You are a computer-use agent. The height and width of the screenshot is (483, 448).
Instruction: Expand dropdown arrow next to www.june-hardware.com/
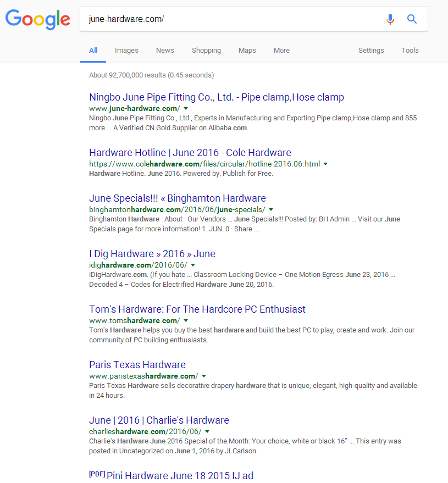click(186, 108)
